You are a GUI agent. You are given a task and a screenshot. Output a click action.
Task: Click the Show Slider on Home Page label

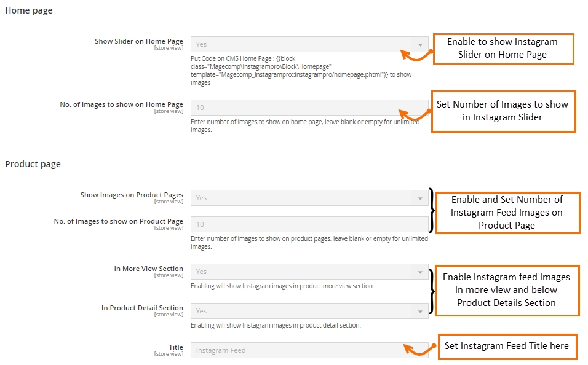click(139, 41)
